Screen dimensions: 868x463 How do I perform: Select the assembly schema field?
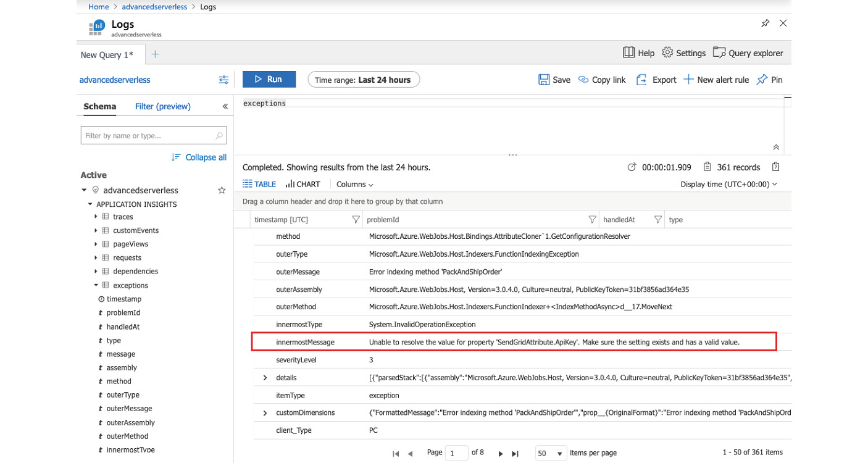122,367
